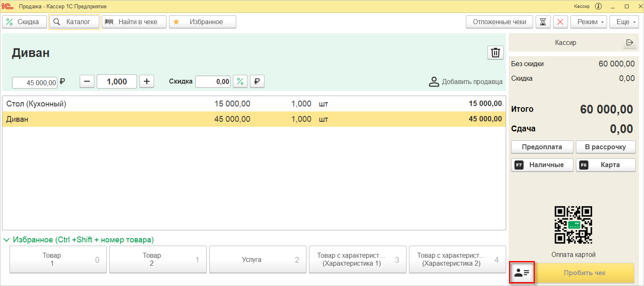
Task: Click the info icon in title bar
Action: coord(598,6)
